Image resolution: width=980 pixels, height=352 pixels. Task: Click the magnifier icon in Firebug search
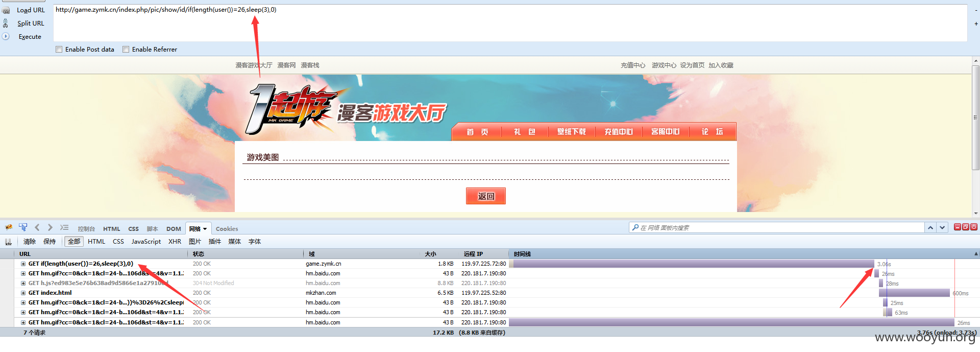[x=635, y=227]
